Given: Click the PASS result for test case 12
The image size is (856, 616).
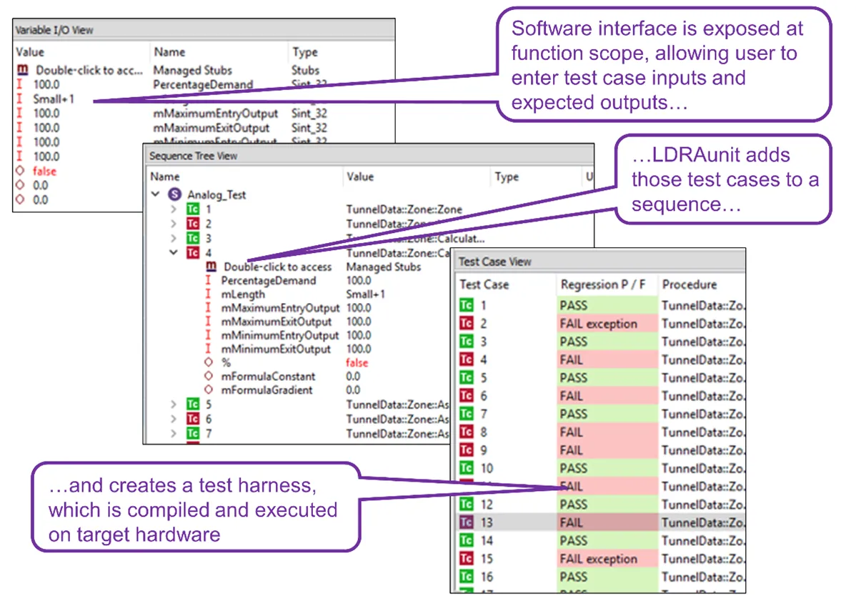Looking at the screenshot, I should 607,504.
